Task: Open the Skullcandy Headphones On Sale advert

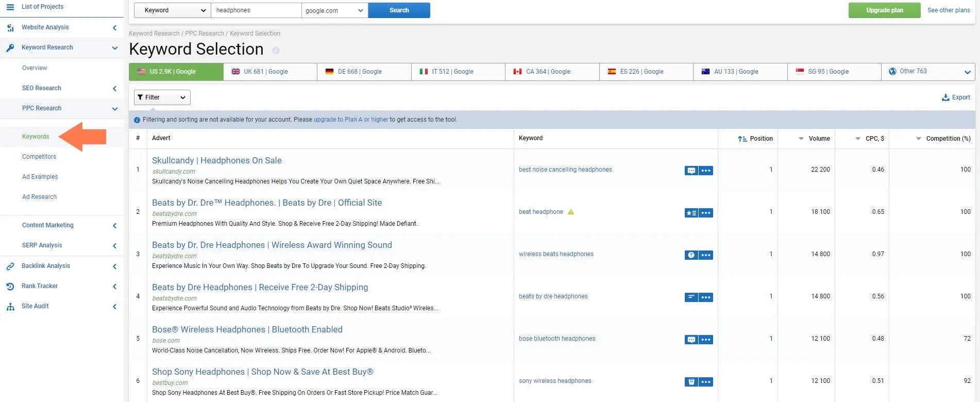Action: point(217,160)
